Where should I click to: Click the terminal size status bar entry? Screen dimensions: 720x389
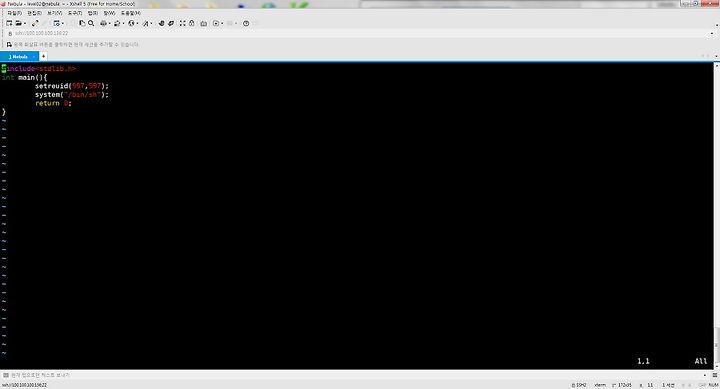tap(622, 385)
